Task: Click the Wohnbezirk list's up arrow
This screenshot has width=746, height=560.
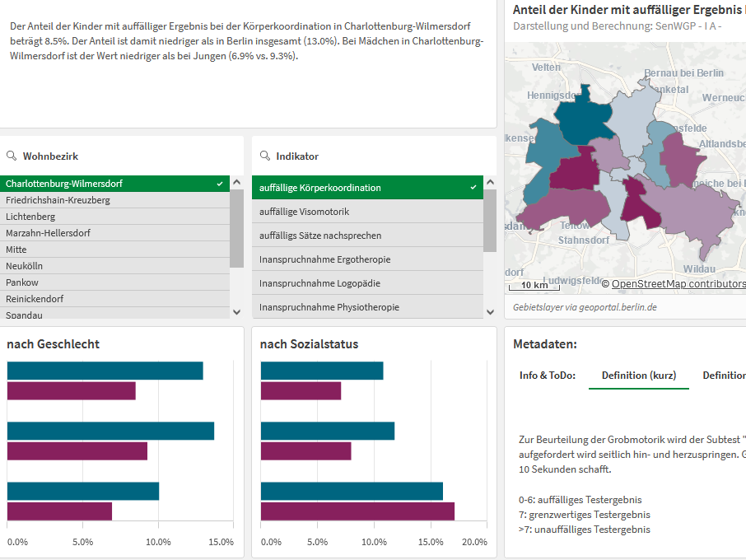Action: (x=237, y=182)
